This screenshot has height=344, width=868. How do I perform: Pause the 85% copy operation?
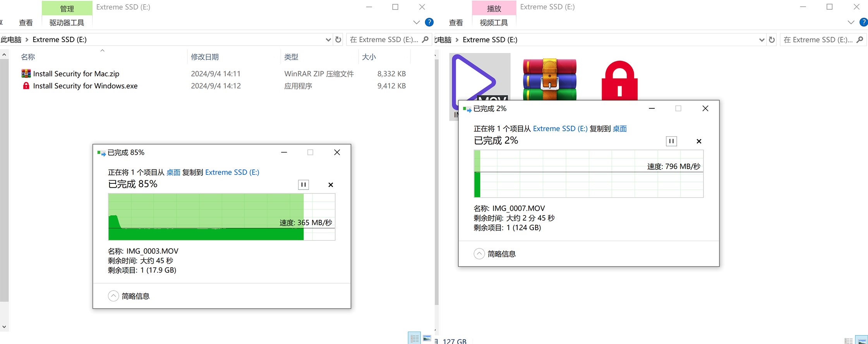[304, 185]
